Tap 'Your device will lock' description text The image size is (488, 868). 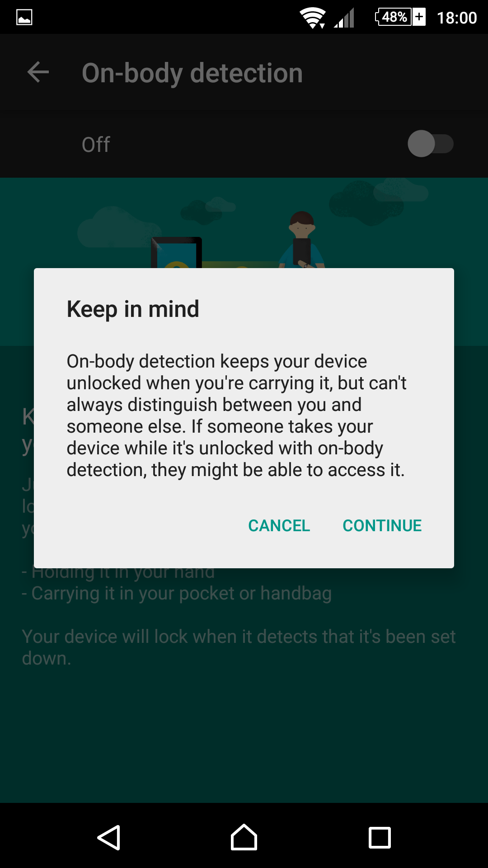coord(239,647)
